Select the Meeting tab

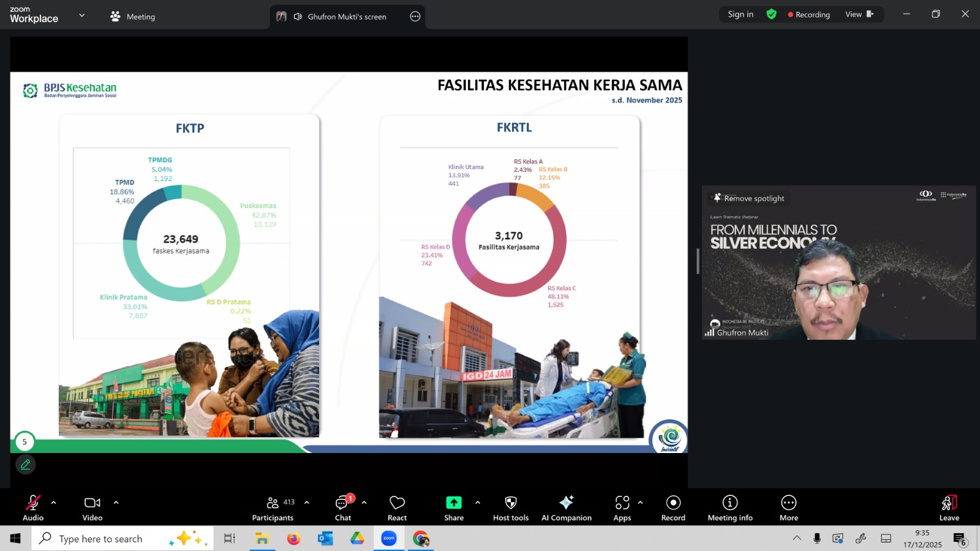pyautogui.click(x=133, y=17)
